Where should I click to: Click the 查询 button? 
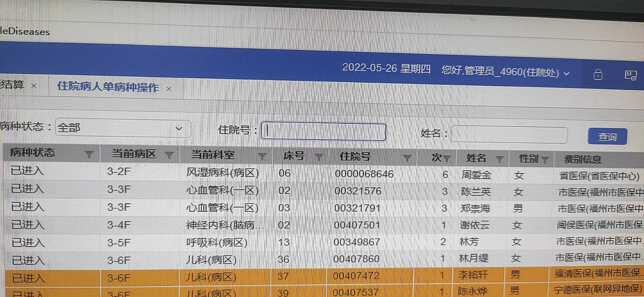click(x=607, y=136)
